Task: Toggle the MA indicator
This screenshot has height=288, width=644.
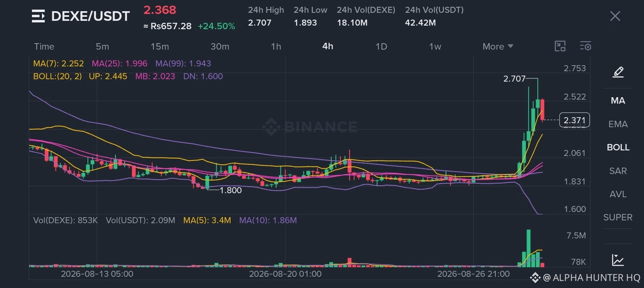Action: point(618,101)
